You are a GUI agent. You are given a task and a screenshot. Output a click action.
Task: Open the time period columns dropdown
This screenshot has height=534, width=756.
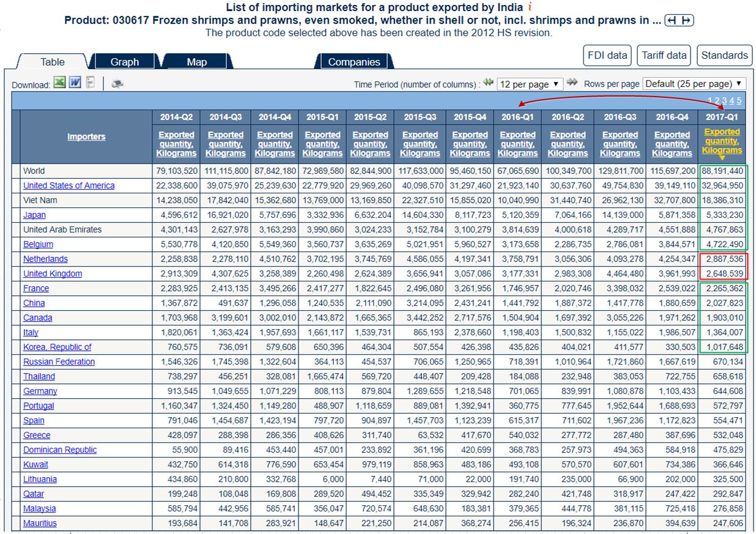pyautogui.click(x=530, y=84)
